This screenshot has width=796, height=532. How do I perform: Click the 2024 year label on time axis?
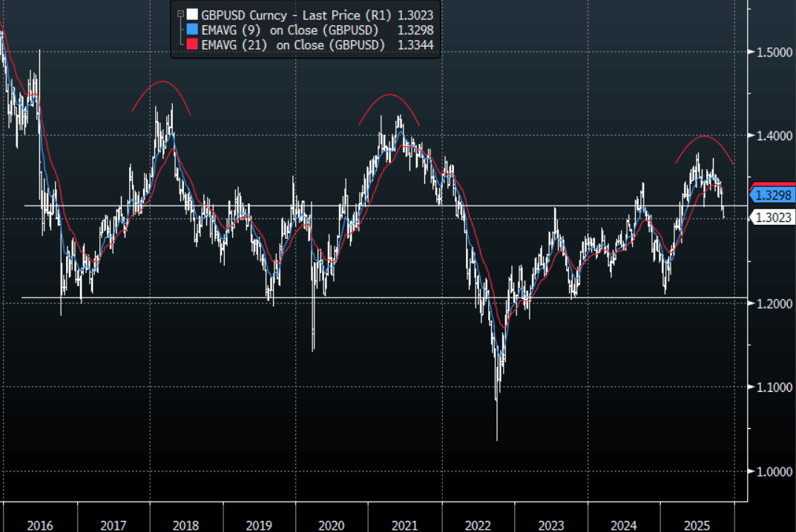[x=623, y=525]
